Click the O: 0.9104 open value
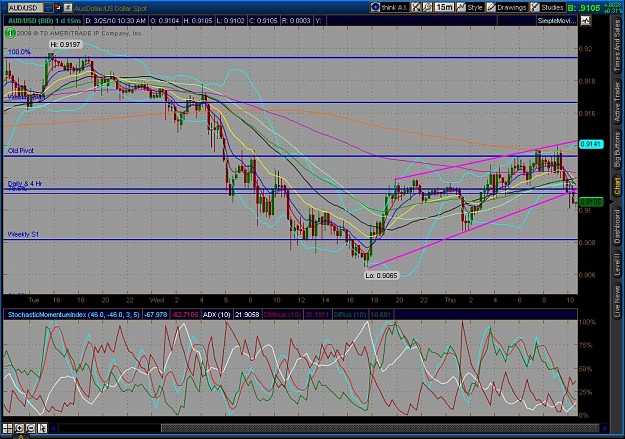This screenshot has width=625, height=439. pyautogui.click(x=165, y=20)
